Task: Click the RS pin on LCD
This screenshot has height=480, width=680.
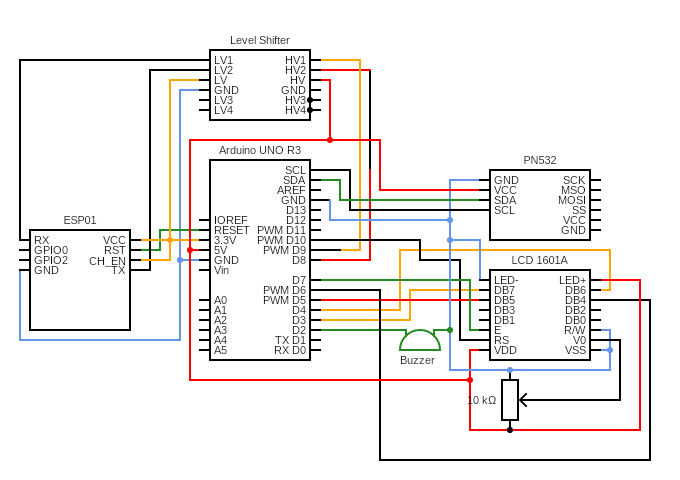Action: [x=501, y=340]
